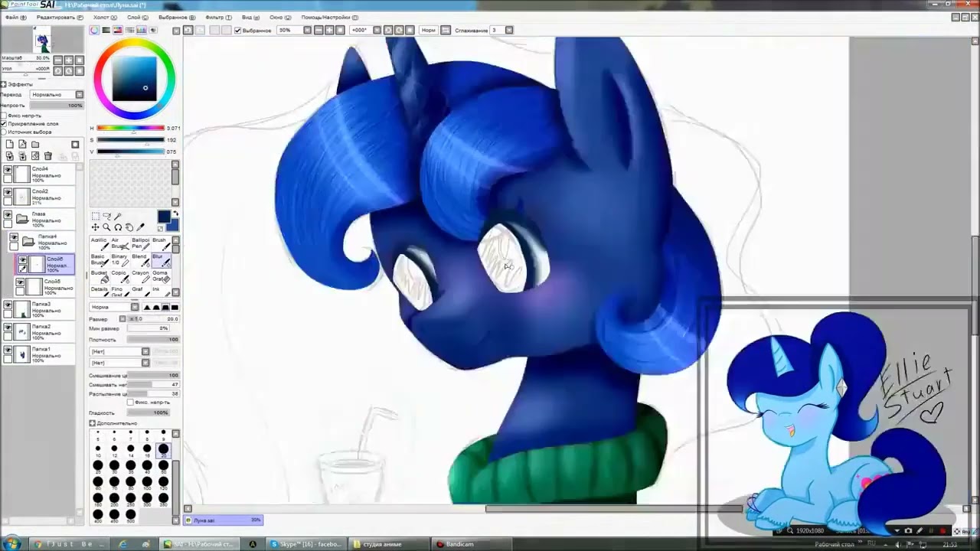
Task: Select the Eyedropper color picker tool
Action: (x=140, y=227)
